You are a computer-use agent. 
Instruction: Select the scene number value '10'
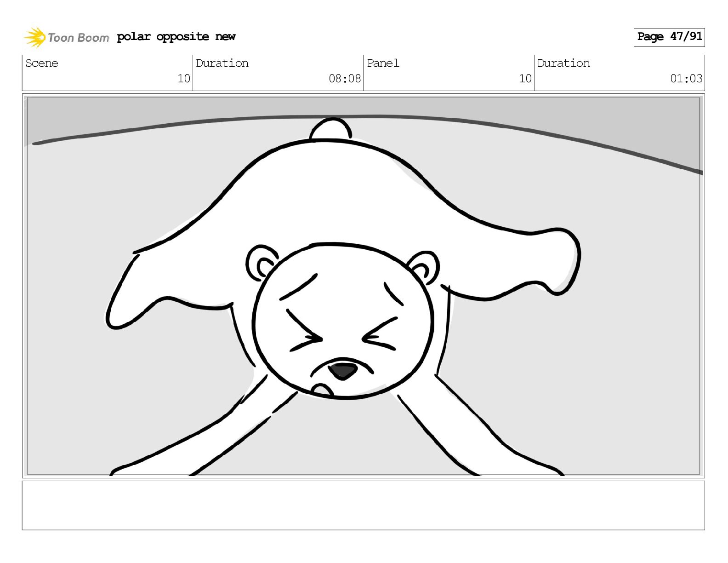click(184, 79)
